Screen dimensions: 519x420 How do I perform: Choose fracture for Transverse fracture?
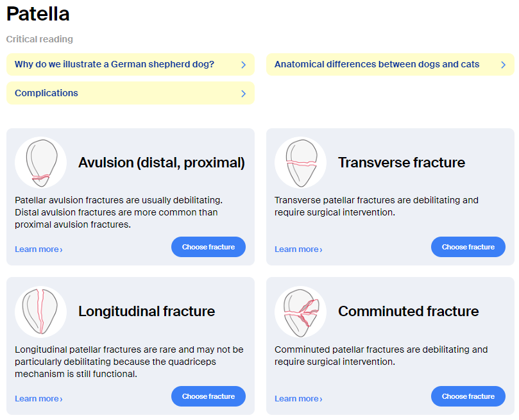click(x=468, y=247)
